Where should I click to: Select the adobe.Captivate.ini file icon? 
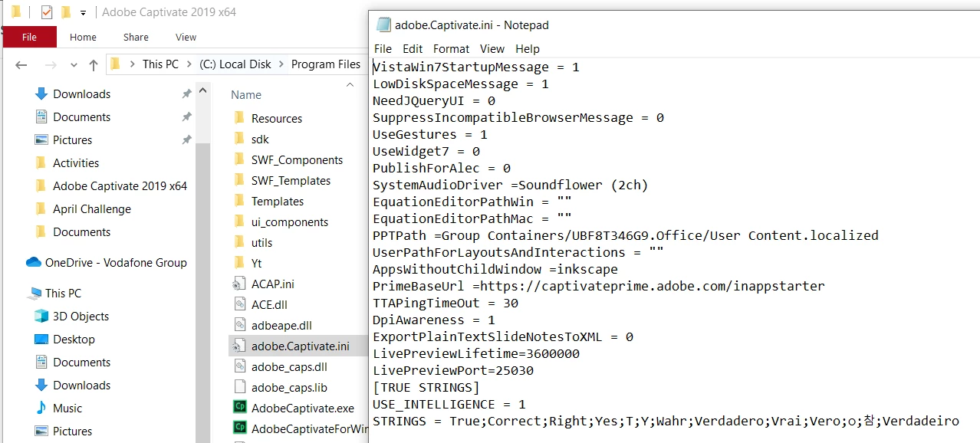point(238,346)
